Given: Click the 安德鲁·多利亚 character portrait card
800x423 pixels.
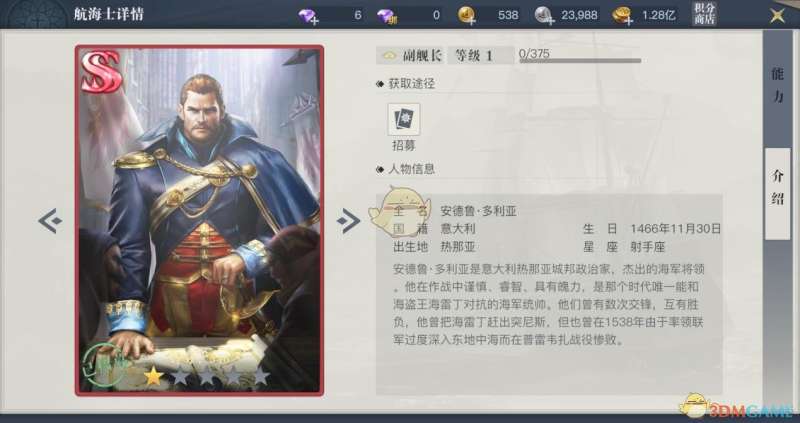Looking at the screenshot, I should tap(199, 220).
